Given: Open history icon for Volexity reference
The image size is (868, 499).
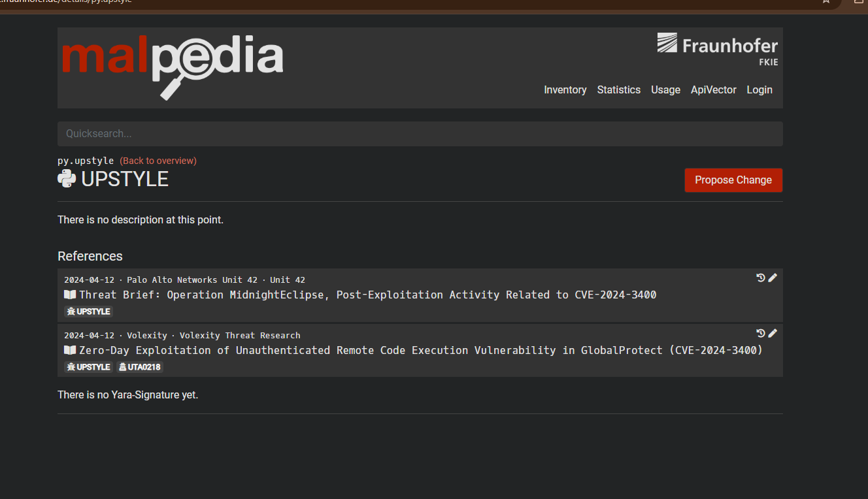Looking at the screenshot, I should 761,333.
